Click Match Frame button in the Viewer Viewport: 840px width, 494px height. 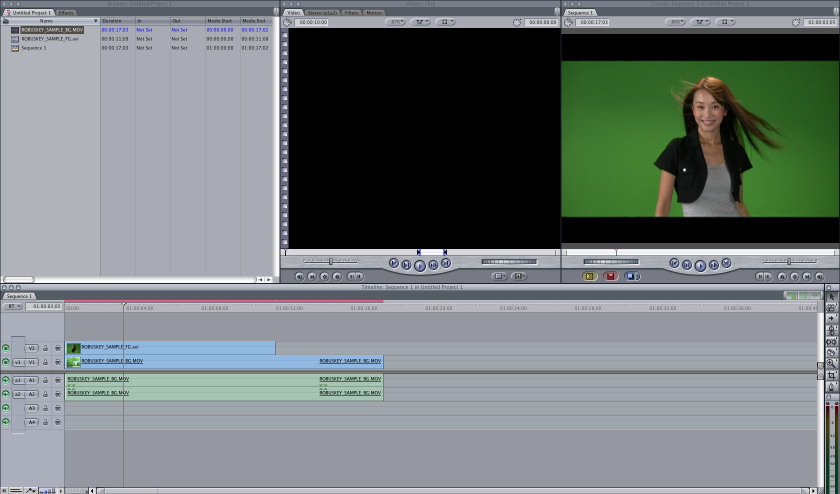point(299,276)
